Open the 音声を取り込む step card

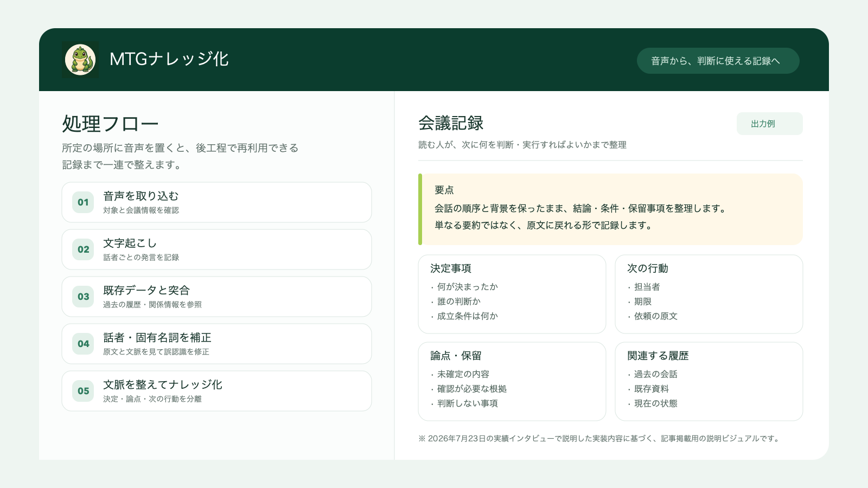pos(216,202)
